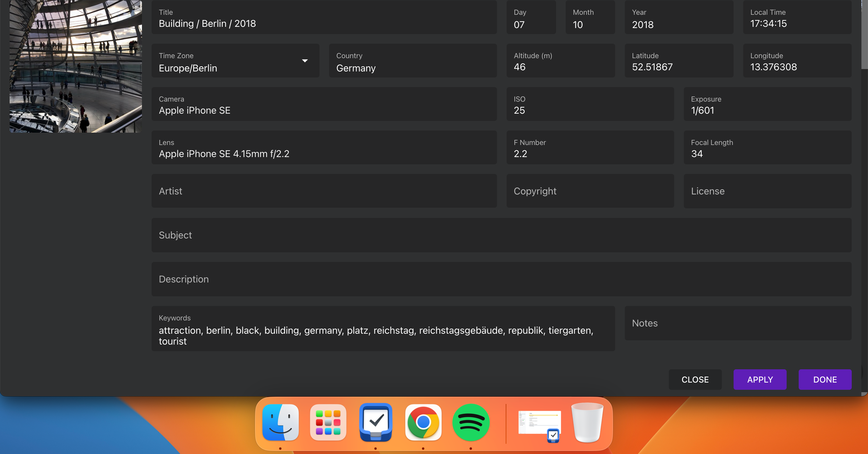Viewport: 868px width, 454px height.
Task: Click the Reichstag dome photo thumbnail
Action: pyautogui.click(x=75, y=66)
